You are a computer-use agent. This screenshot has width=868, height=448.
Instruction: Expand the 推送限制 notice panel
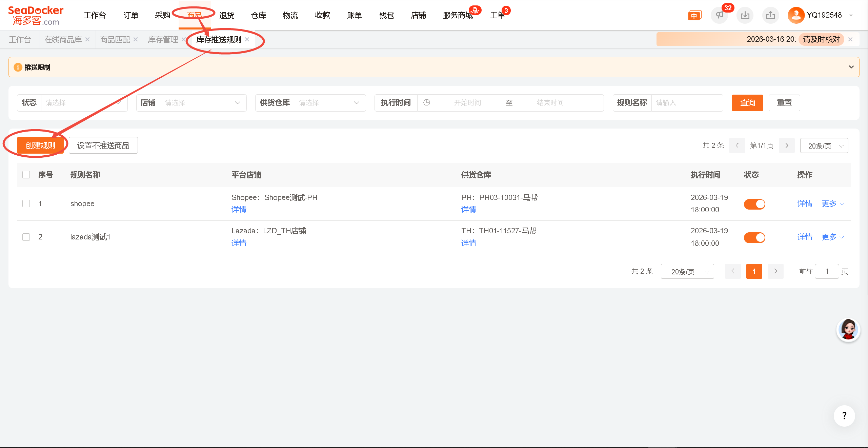coord(851,67)
